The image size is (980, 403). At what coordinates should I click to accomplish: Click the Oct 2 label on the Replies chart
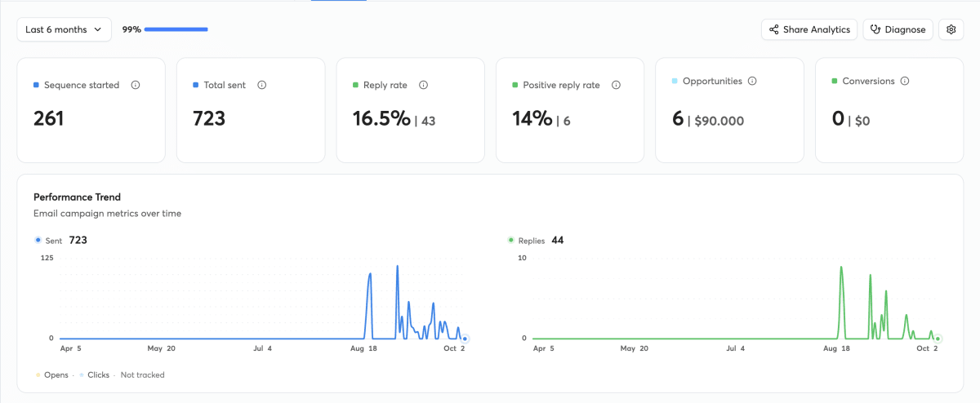click(928, 348)
